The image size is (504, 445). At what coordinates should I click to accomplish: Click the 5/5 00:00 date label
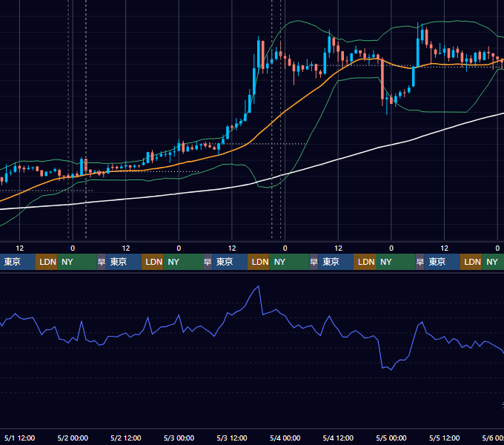point(391,438)
